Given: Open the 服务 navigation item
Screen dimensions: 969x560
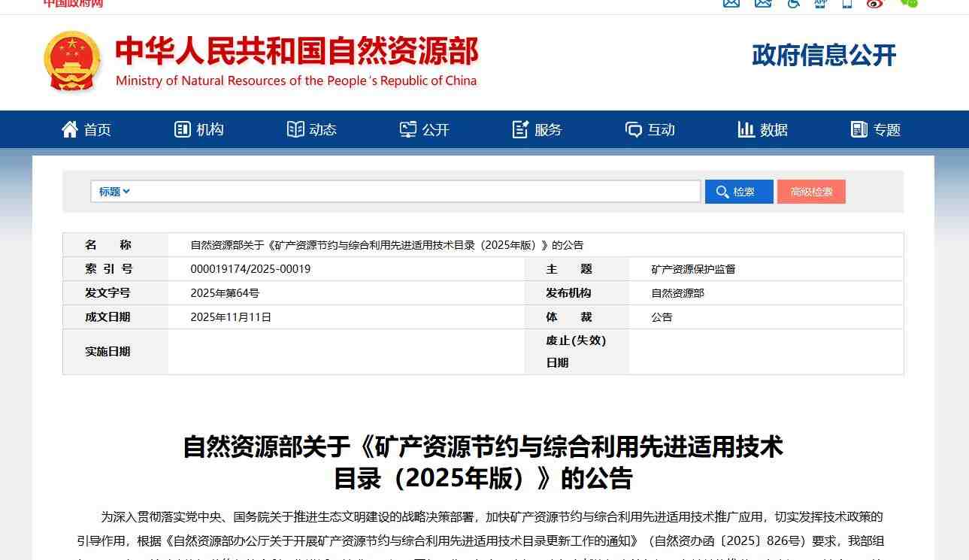Looking at the screenshot, I should click(537, 129).
